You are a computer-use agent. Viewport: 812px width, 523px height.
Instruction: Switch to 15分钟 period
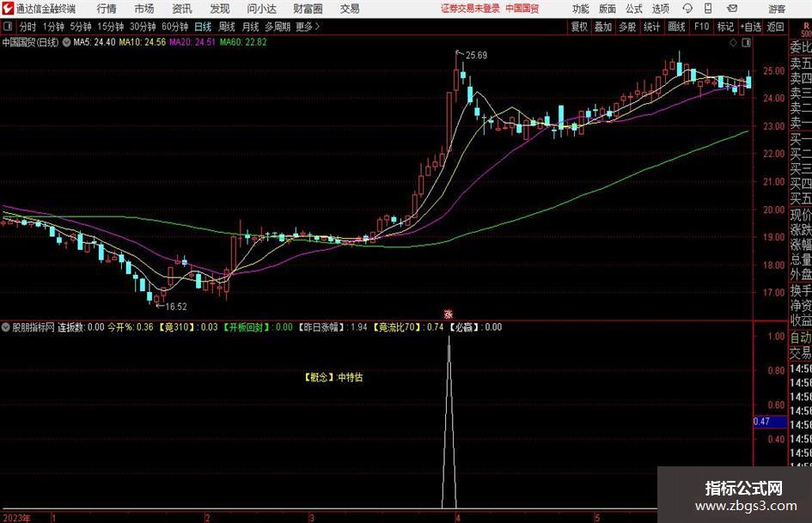[110, 27]
